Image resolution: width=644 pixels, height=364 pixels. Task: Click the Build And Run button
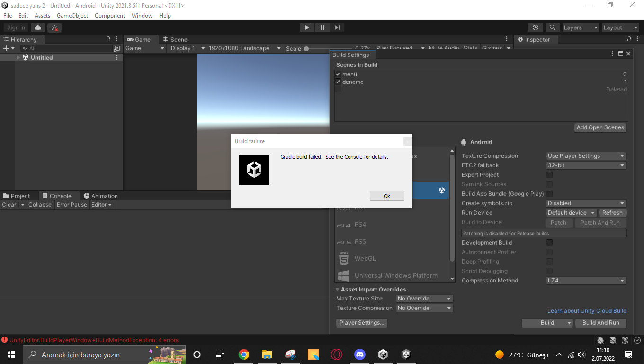pyautogui.click(x=600, y=323)
